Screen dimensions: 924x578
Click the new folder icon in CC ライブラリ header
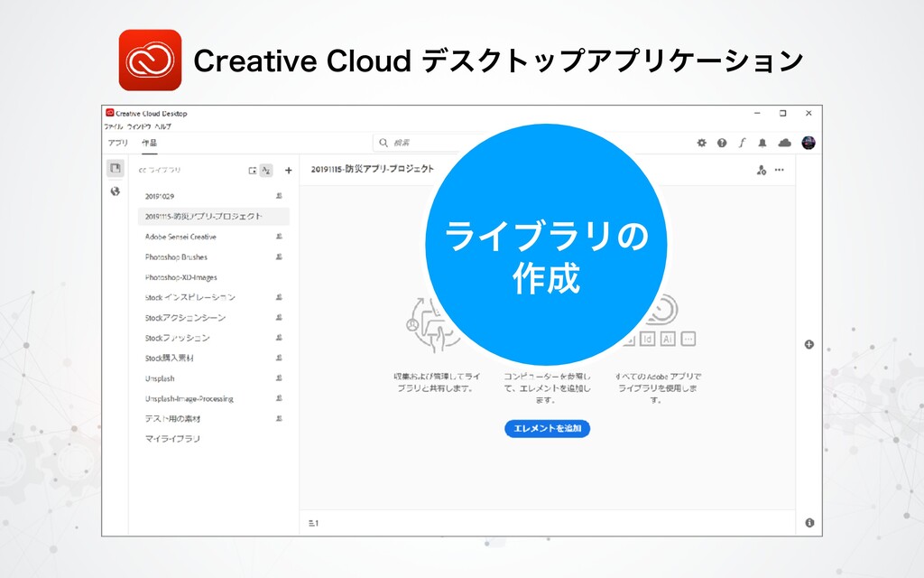pyautogui.click(x=253, y=171)
